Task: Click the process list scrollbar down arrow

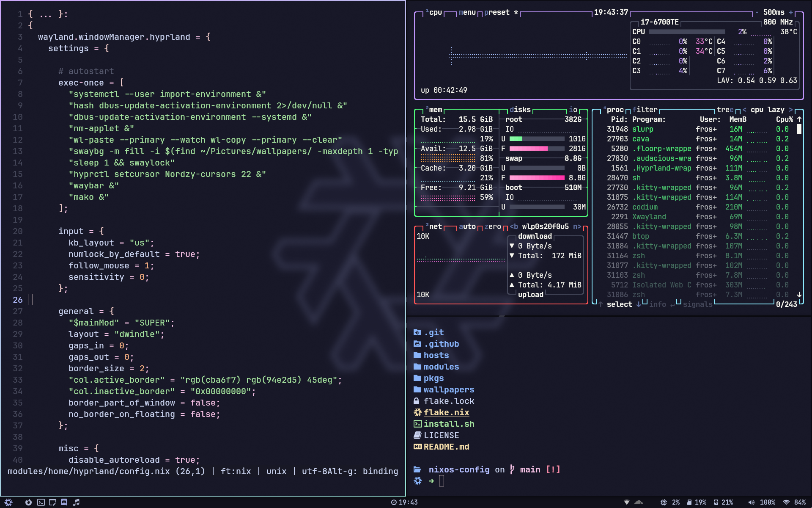Action: (799, 295)
